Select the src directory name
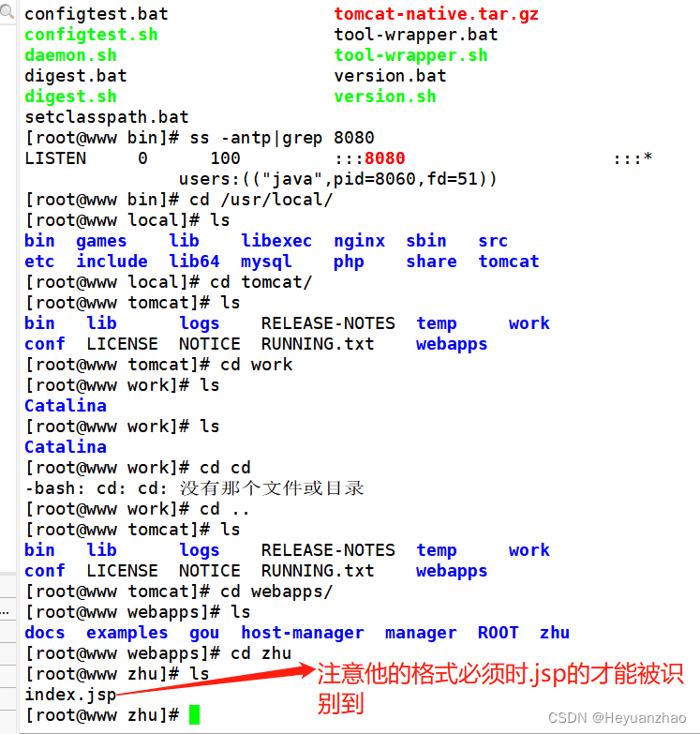700x734 pixels. (x=493, y=241)
